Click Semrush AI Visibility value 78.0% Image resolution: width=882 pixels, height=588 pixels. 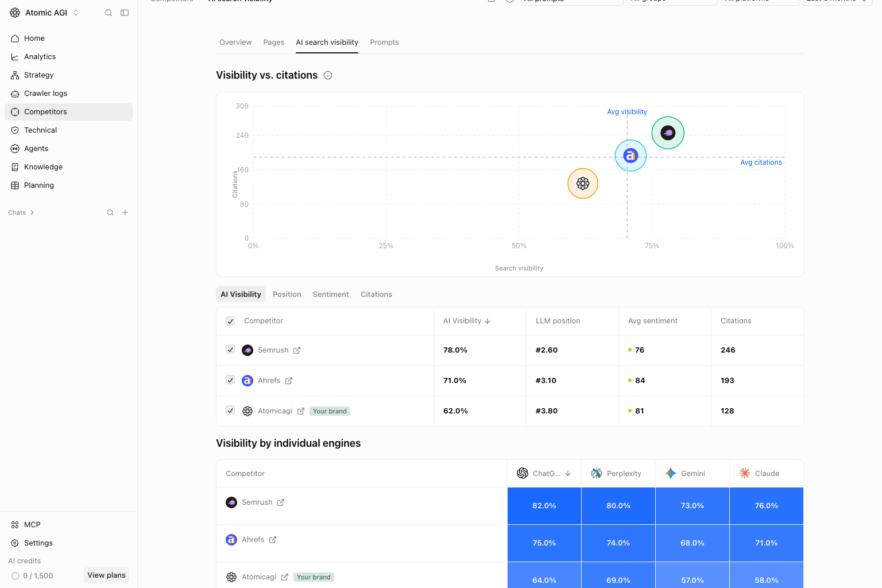(455, 350)
